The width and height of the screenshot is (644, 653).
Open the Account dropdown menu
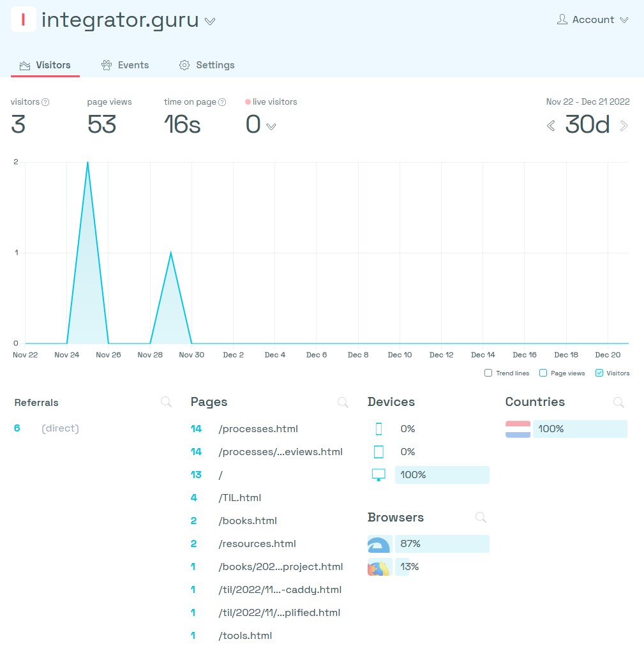593,20
